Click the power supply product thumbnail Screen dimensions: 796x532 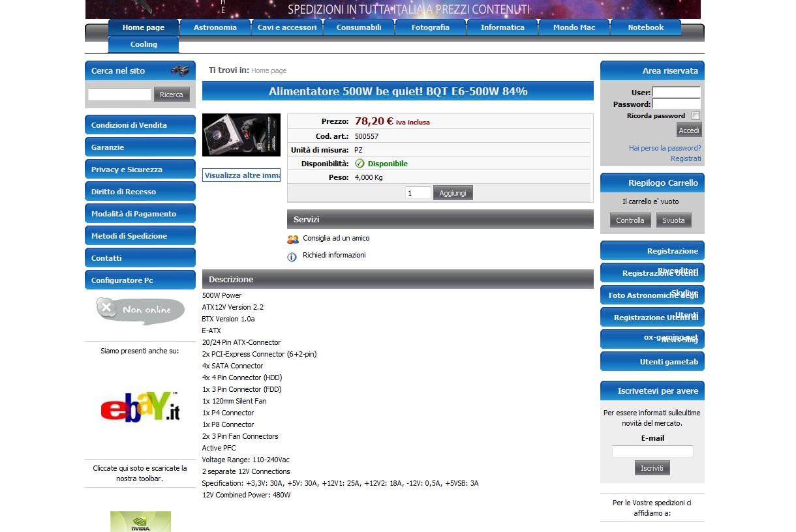tap(241, 135)
